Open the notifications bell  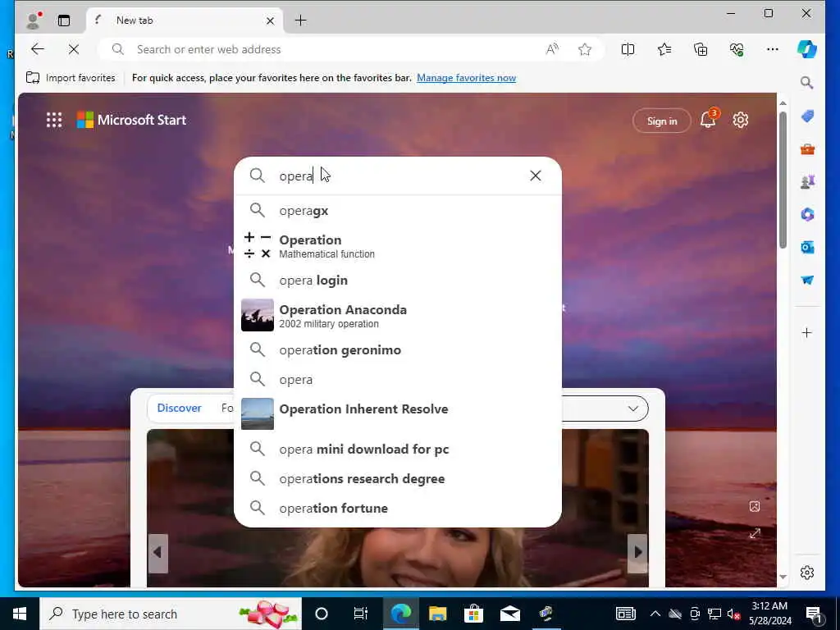click(708, 120)
